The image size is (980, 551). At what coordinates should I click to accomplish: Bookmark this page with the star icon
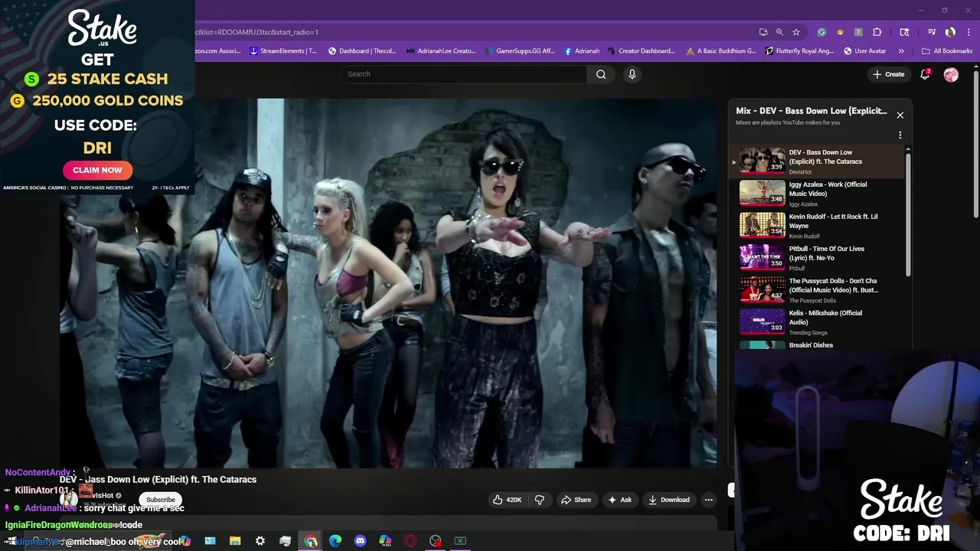[796, 32]
